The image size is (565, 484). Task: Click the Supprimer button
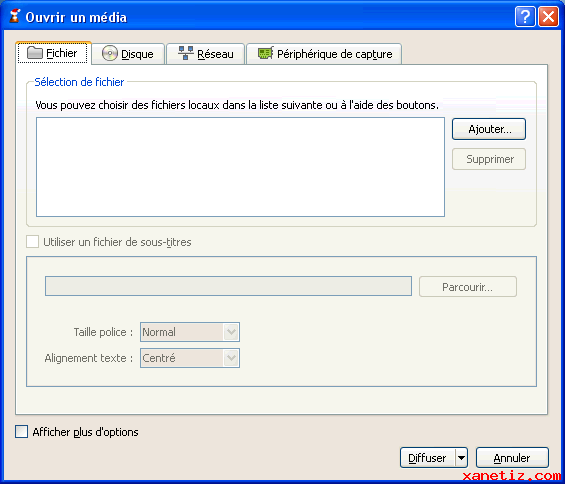click(489, 159)
